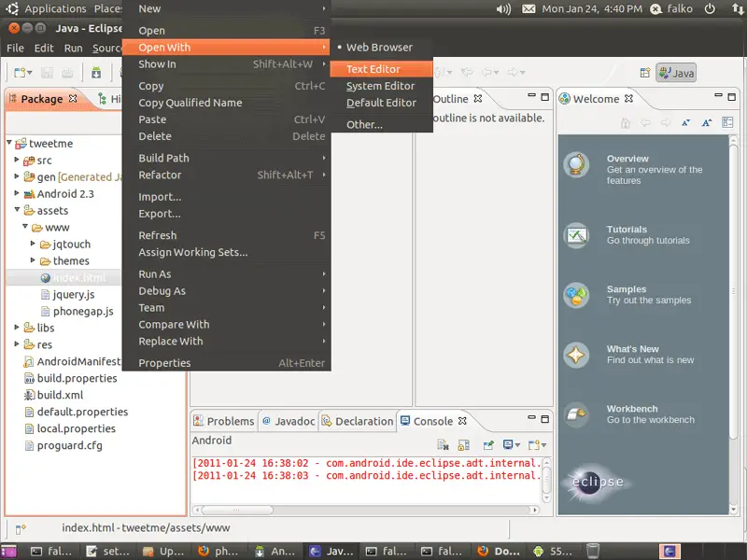
Task: Expand the Android 2.3 library arrow
Action: click(x=17, y=193)
